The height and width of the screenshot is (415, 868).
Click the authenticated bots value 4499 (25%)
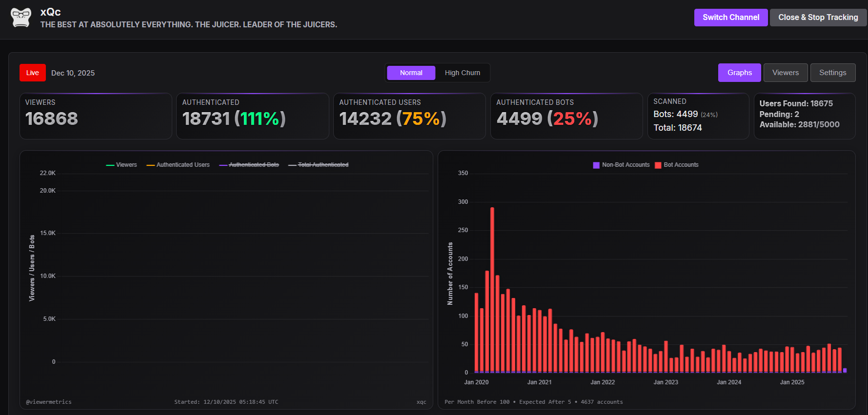pyautogui.click(x=547, y=119)
